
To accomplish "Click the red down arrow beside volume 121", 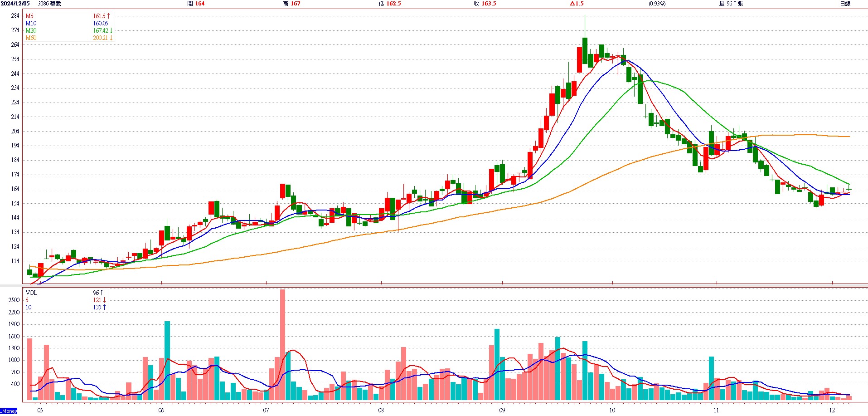I will (104, 300).
